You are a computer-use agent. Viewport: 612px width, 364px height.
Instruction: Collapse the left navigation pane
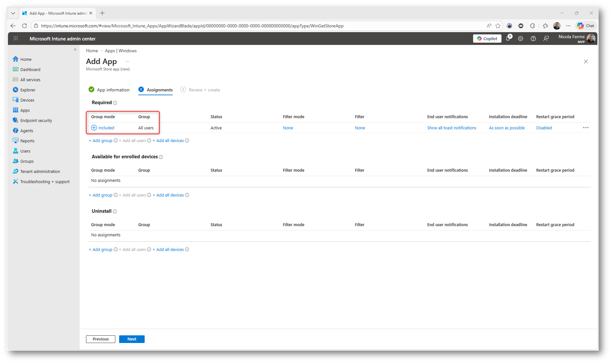[x=75, y=49]
